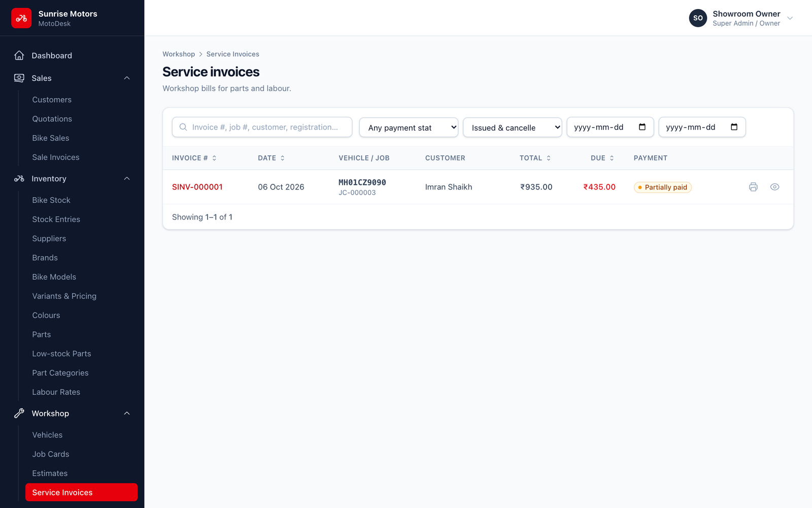Open the first date filter calendar picker icon
This screenshot has width=812, height=508.
click(642, 127)
